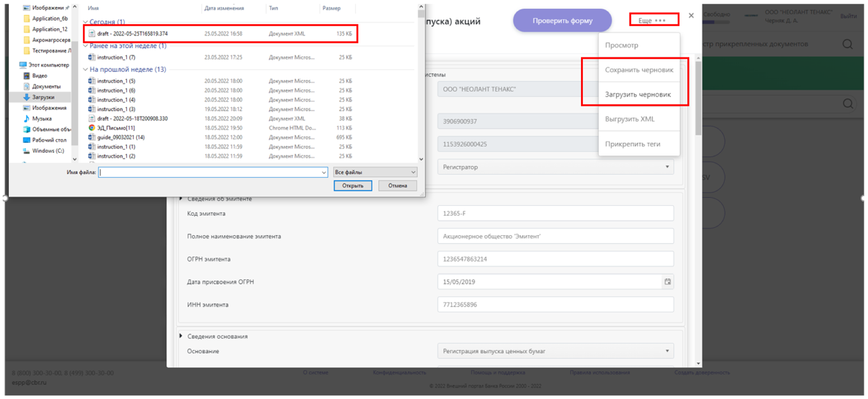The height and width of the screenshot is (399, 868).
Task: Select the Chrome HTML document ЭД_Письмо[11]
Action: (115, 128)
